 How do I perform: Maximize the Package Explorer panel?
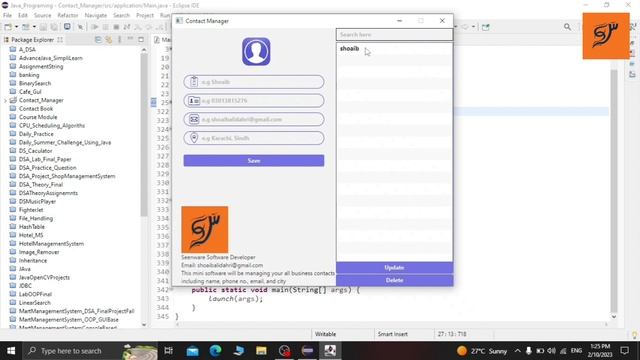click(x=141, y=40)
